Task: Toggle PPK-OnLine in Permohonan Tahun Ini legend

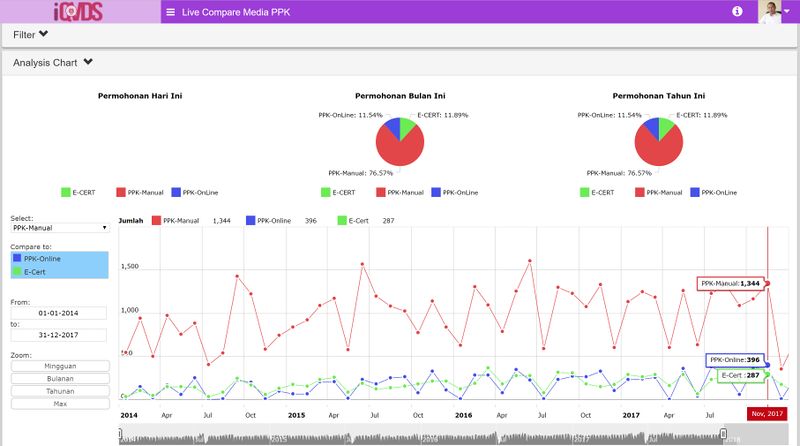Action: tap(714, 192)
